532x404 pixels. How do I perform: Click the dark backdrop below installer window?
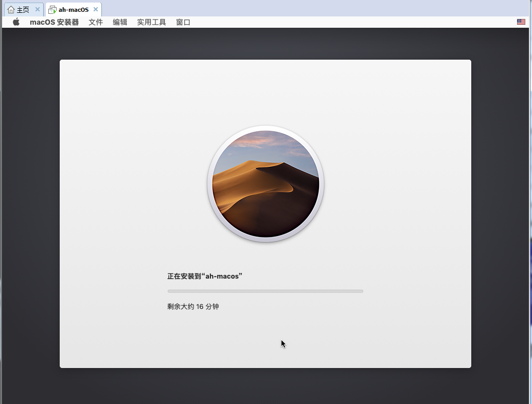click(265, 385)
